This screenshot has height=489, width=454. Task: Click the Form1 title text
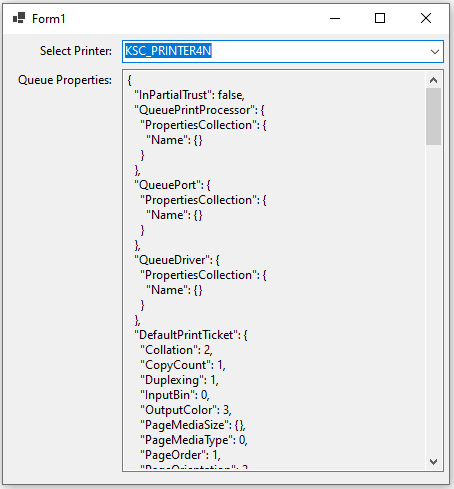pos(49,19)
